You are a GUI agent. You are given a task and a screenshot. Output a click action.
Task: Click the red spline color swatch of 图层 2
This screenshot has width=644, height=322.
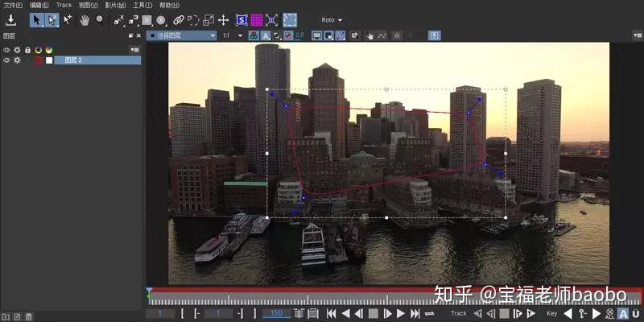[39, 60]
